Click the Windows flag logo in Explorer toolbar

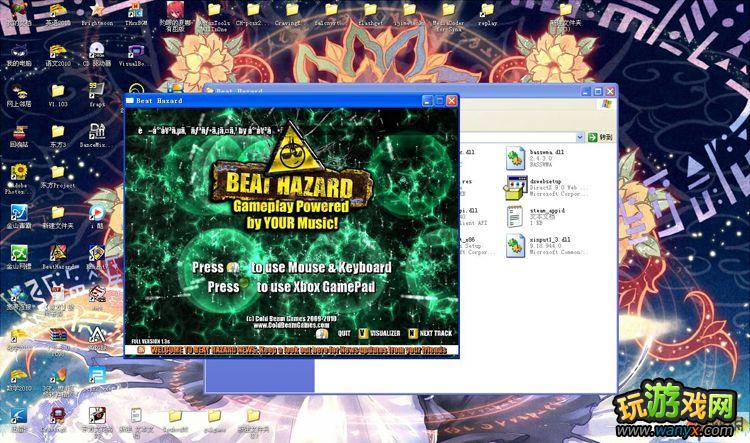tap(607, 104)
